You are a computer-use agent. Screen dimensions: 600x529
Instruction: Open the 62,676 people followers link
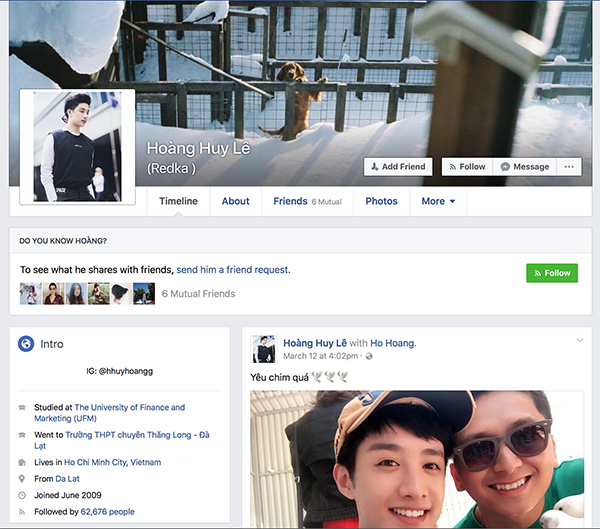108,512
